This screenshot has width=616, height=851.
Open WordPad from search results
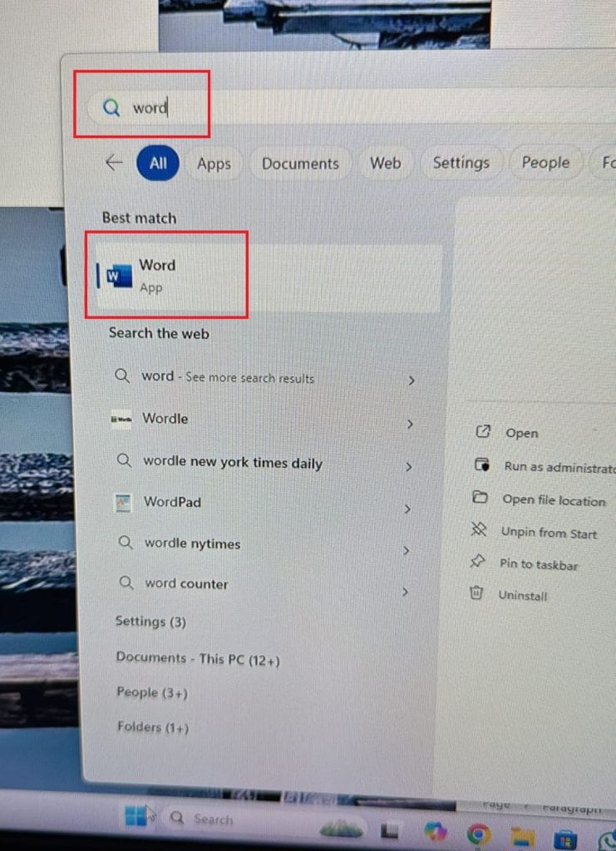point(171,502)
